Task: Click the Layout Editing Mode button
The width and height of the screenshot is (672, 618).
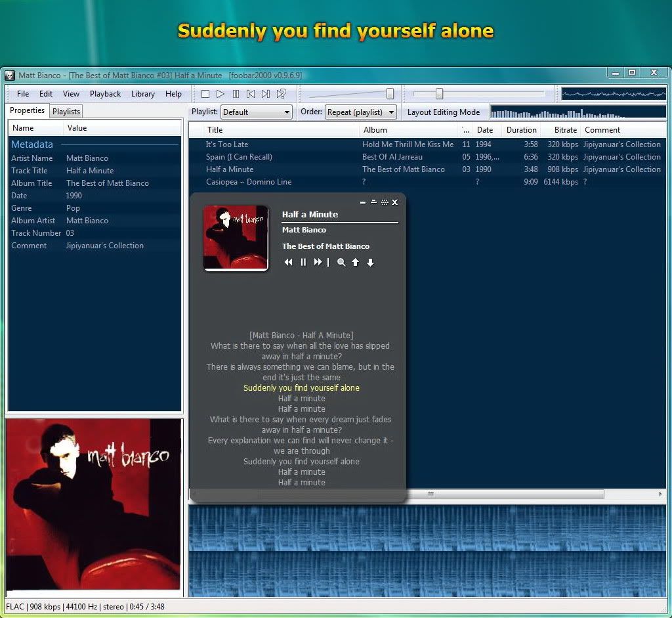Action: 444,112
